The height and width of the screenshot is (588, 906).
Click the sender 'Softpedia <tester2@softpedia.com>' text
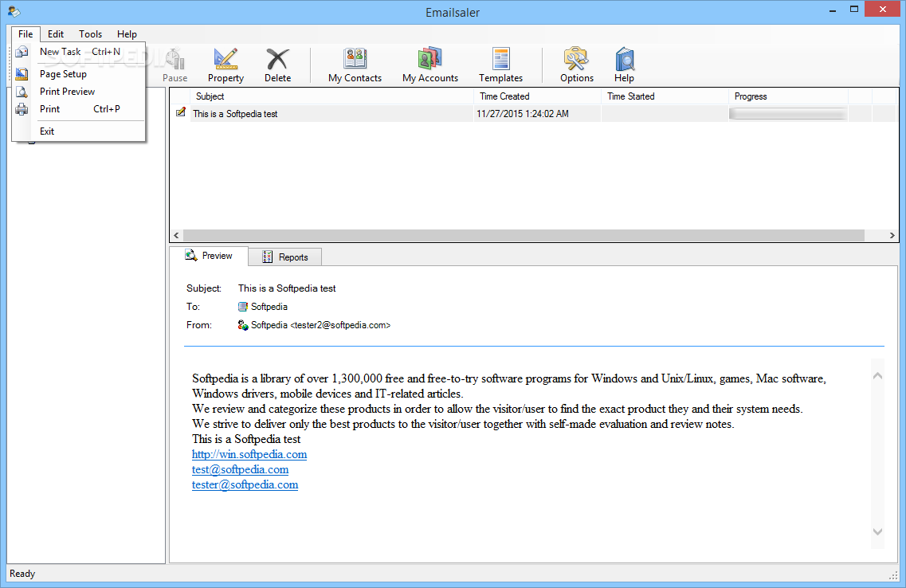click(x=320, y=325)
